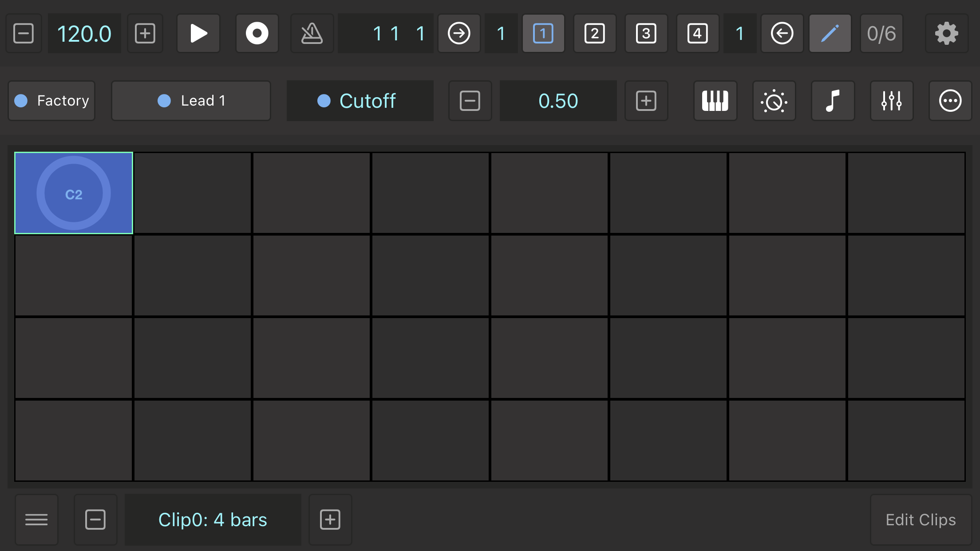
Task: Open the Lead 1 preset selector
Action: pos(191,101)
